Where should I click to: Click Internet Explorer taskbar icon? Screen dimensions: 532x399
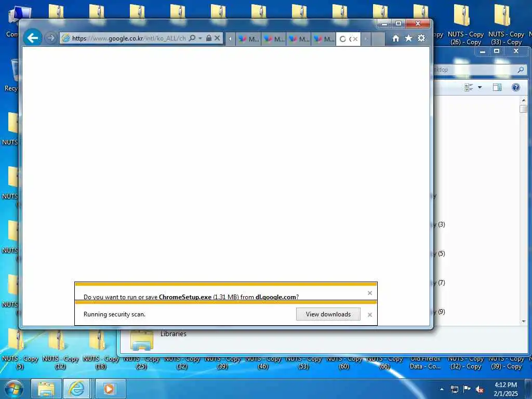pyautogui.click(x=77, y=389)
